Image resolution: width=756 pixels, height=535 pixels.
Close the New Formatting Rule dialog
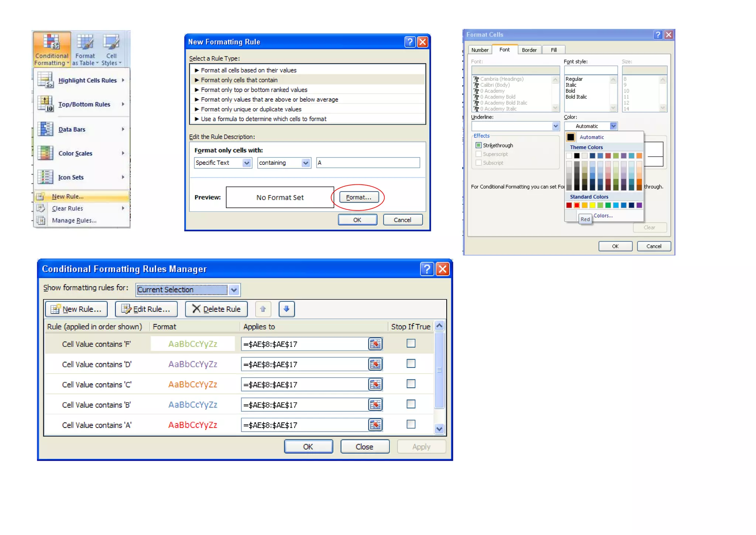422,42
